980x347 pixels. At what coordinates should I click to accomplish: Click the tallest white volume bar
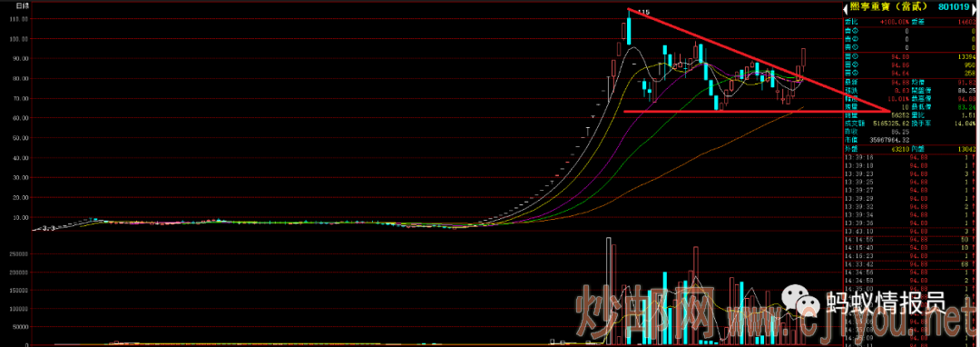coord(608,291)
